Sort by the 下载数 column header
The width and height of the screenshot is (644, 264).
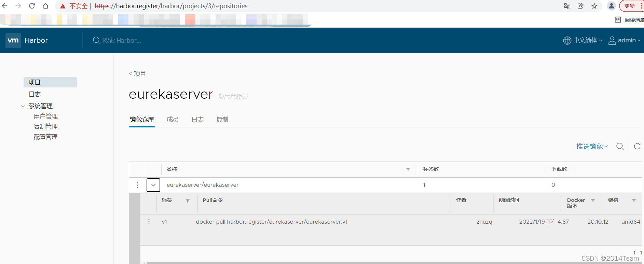(x=559, y=169)
